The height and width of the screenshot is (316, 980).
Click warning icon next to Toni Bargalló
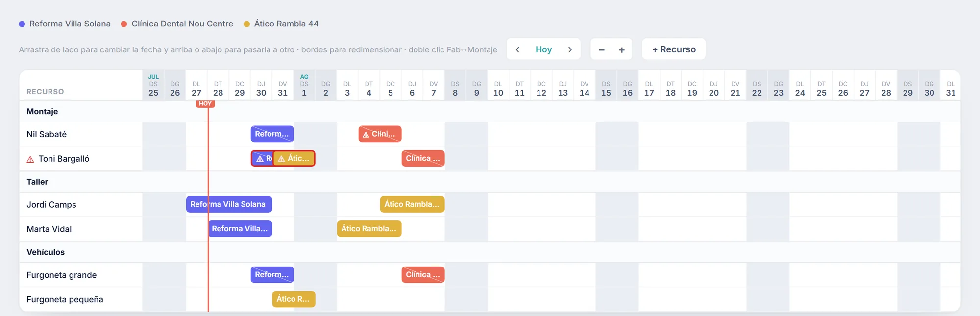[30, 159]
